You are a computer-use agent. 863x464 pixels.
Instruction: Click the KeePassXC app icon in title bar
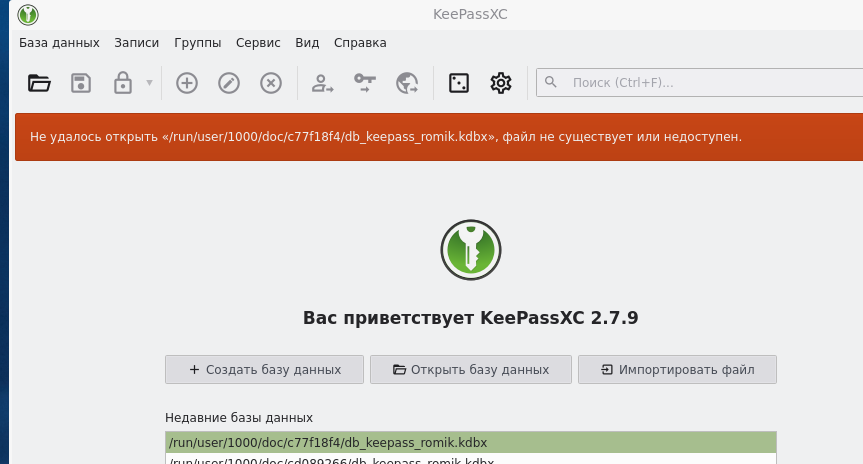click(28, 14)
